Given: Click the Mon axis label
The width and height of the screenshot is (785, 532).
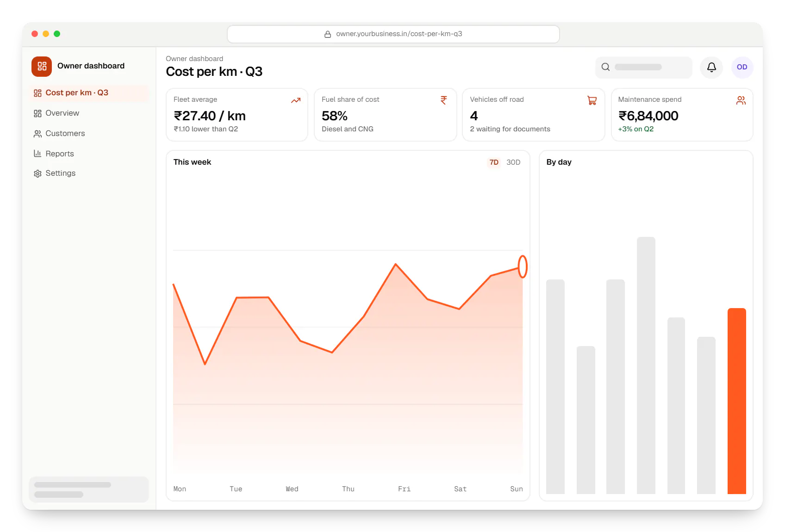Looking at the screenshot, I should click(x=180, y=489).
